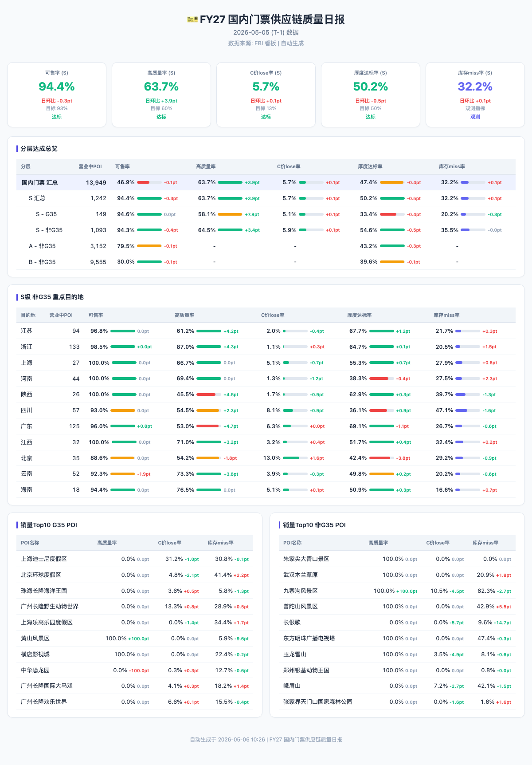Click the -14.7pt delta in 长恨歌 row

coord(503,623)
